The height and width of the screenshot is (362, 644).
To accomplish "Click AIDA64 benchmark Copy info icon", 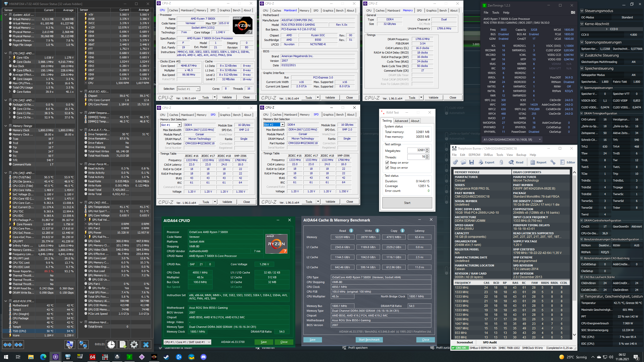I will (403, 231).
